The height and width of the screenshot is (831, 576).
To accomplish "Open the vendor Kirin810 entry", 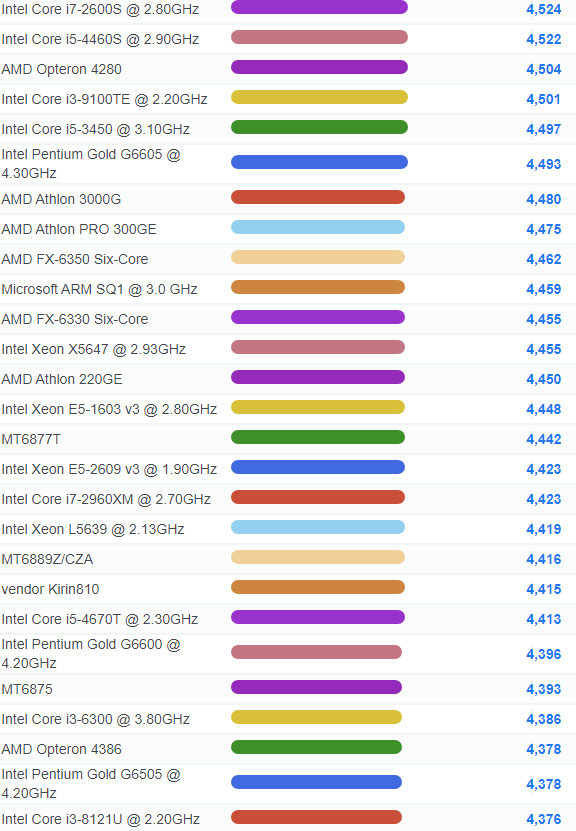I will coord(50,589).
